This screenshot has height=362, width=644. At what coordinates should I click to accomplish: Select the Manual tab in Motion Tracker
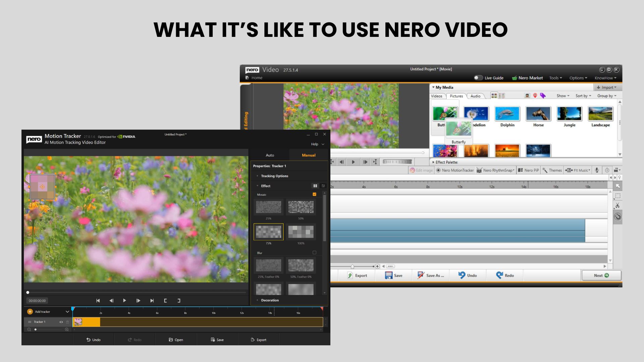pyautogui.click(x=309, y=155)
